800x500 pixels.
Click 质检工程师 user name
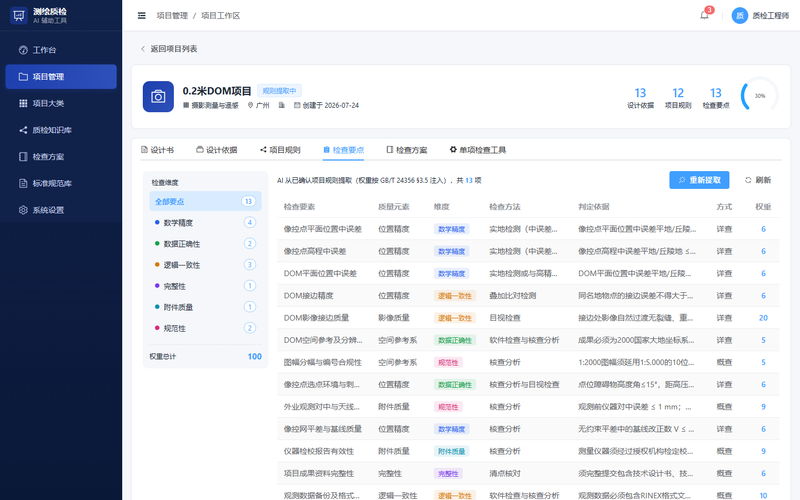(770, 16)
